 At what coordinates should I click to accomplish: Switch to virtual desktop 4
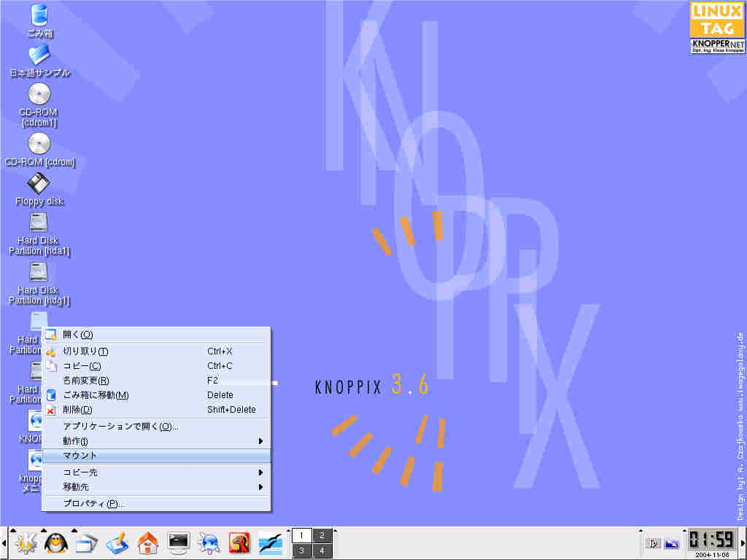point(322,551)
